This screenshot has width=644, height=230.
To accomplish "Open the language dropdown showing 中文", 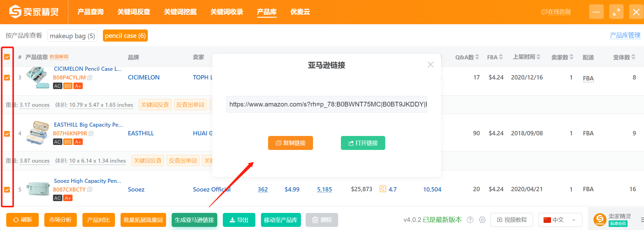I will point(560,220).
